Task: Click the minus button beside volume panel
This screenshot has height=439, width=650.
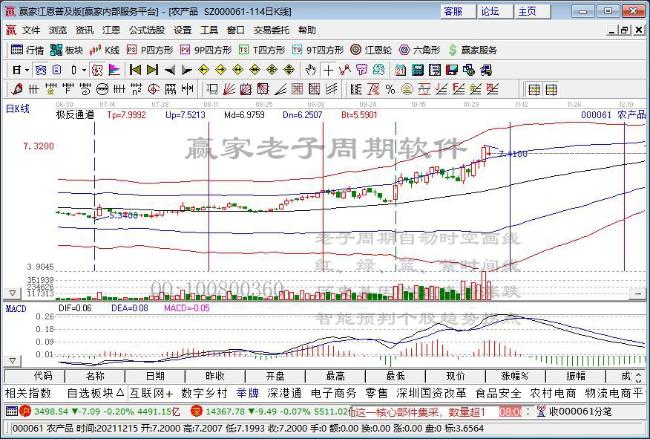Action: [x=637, y=293]
